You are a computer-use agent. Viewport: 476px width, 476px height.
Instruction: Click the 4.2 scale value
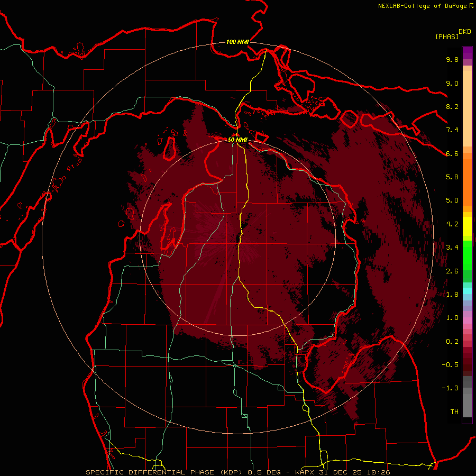click(452, 224)
